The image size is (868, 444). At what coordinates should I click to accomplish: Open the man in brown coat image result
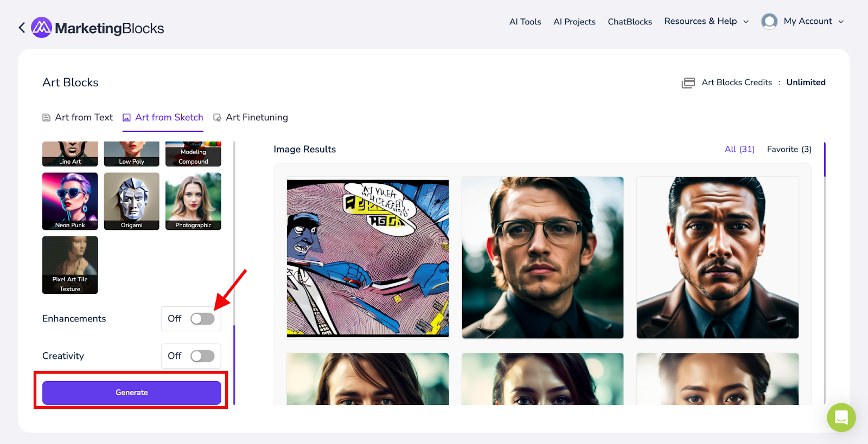[x=718, y=258]
